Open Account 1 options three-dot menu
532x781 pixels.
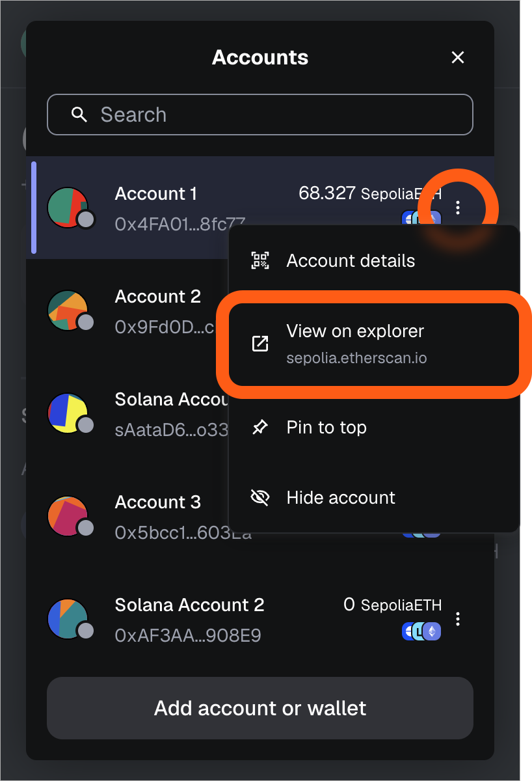(x=458, y=208)
